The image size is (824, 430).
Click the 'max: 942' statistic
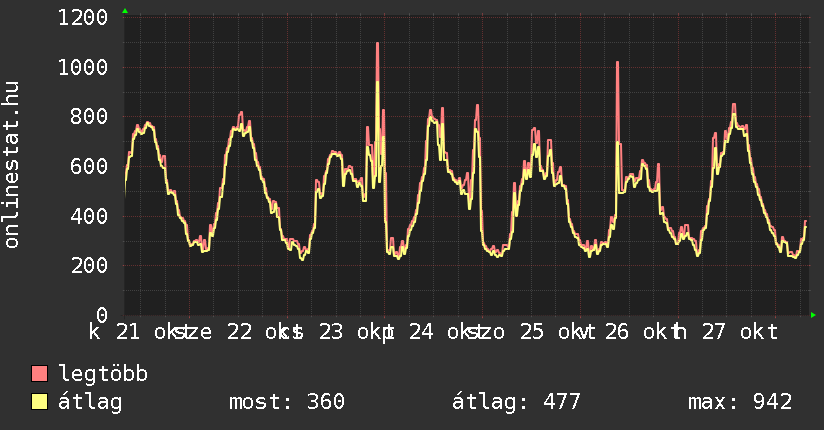point(740,402)
